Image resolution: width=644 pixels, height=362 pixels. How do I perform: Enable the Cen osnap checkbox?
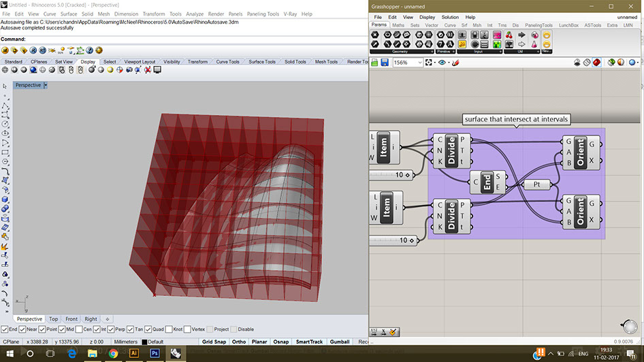tap(79, 329)
